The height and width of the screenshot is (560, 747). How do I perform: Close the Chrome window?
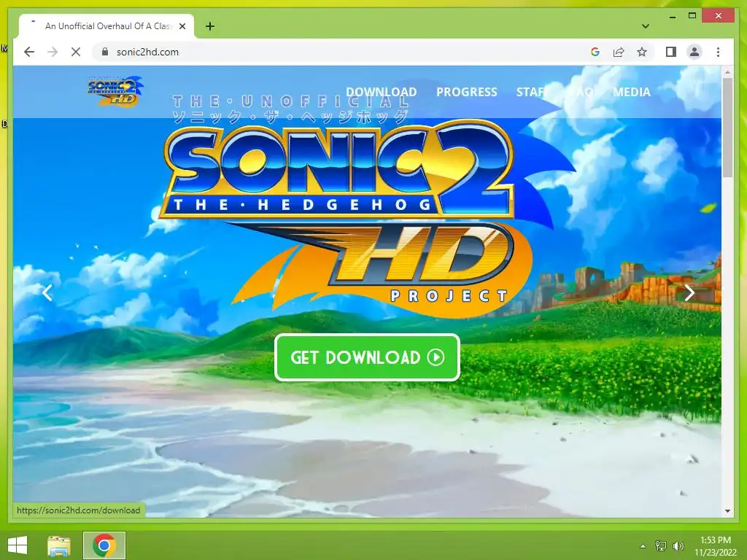(719, 16)
